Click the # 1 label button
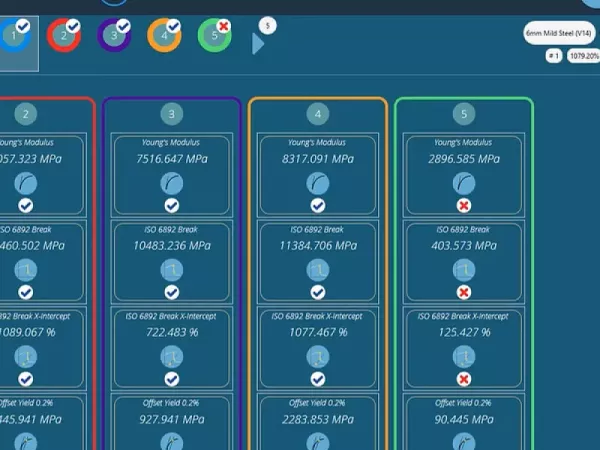Image resolution: width=600 pixels, height=450 pixels. point(553,57)
